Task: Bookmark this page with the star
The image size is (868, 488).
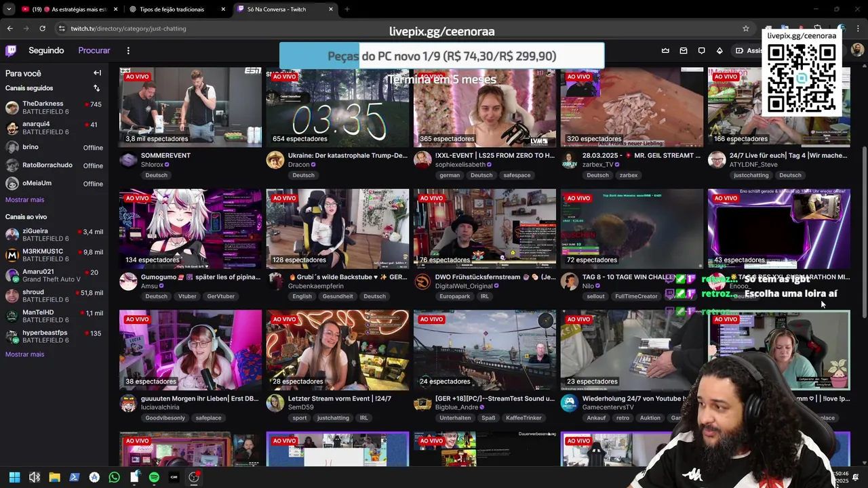Action: [x=746, y=28]
